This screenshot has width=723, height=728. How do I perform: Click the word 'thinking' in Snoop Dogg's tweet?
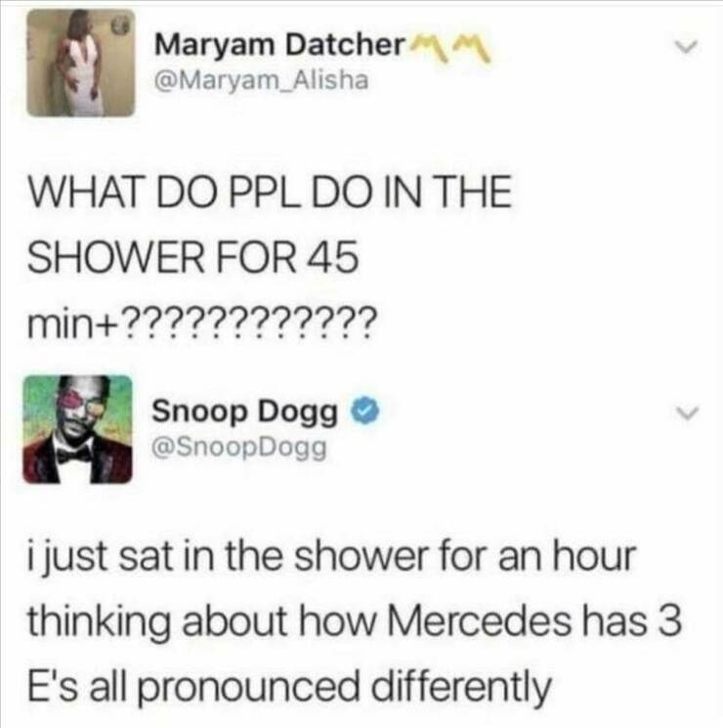pyautogui.click(x=99, y=622)
